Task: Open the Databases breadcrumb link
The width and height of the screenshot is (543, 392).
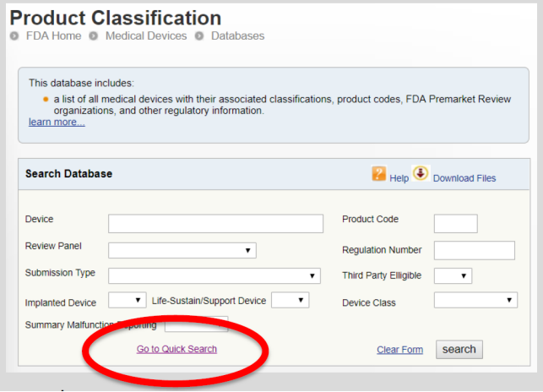Action: pos(237,36)
